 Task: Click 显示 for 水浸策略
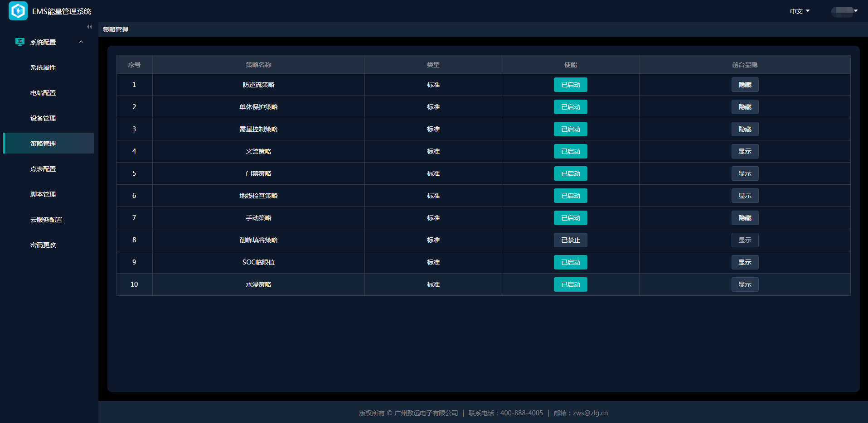pos(745,284)
